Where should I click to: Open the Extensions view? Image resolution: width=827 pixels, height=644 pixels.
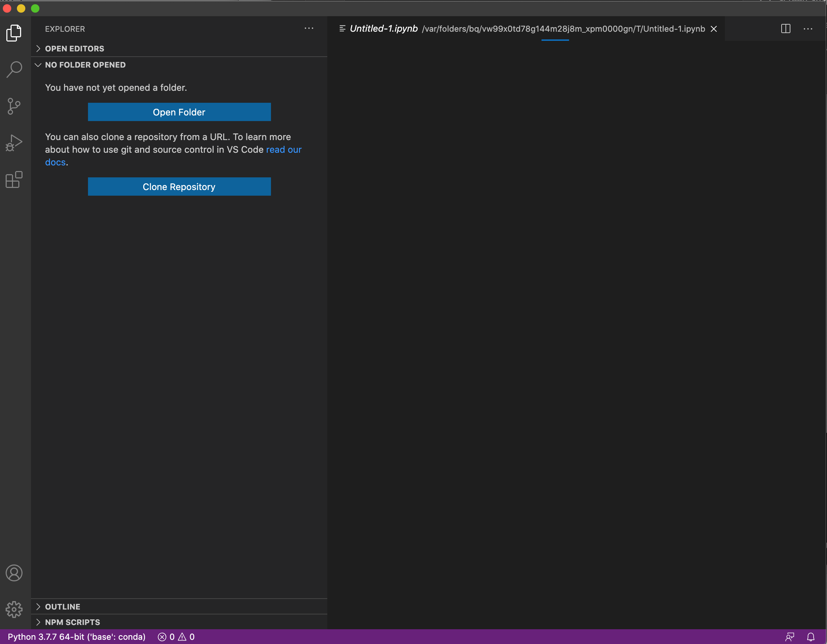pos(14,180)
